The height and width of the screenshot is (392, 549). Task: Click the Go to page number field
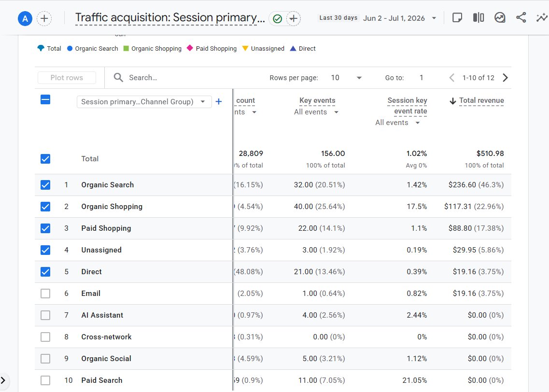pos(422,78)
